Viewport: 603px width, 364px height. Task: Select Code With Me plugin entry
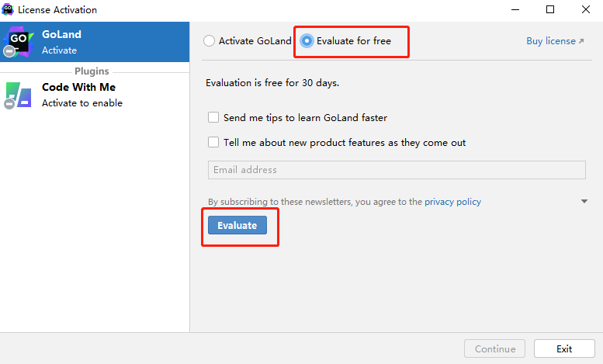coord(95,95)
